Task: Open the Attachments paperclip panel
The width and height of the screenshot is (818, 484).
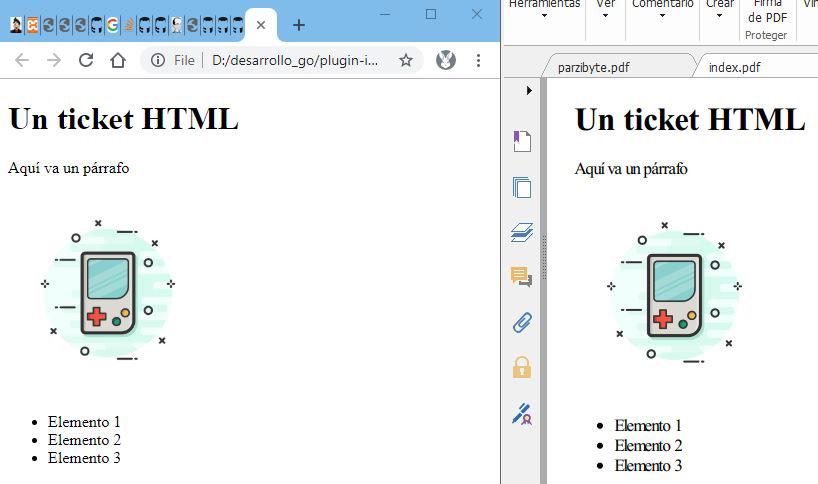Action: 522,322
